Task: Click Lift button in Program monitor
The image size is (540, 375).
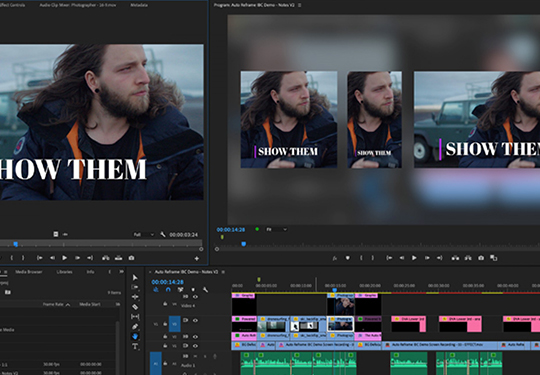Action: [x=455, y=258]
